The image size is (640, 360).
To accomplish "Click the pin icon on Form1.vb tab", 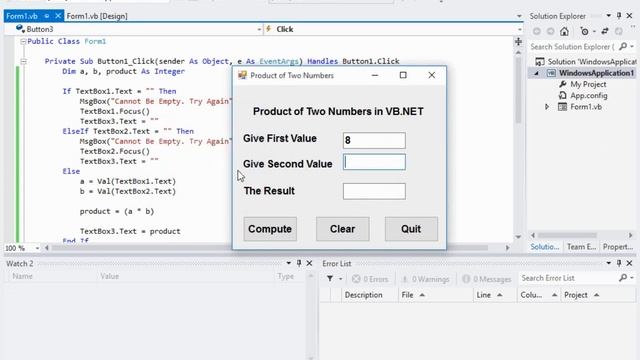I will point(47,16).
